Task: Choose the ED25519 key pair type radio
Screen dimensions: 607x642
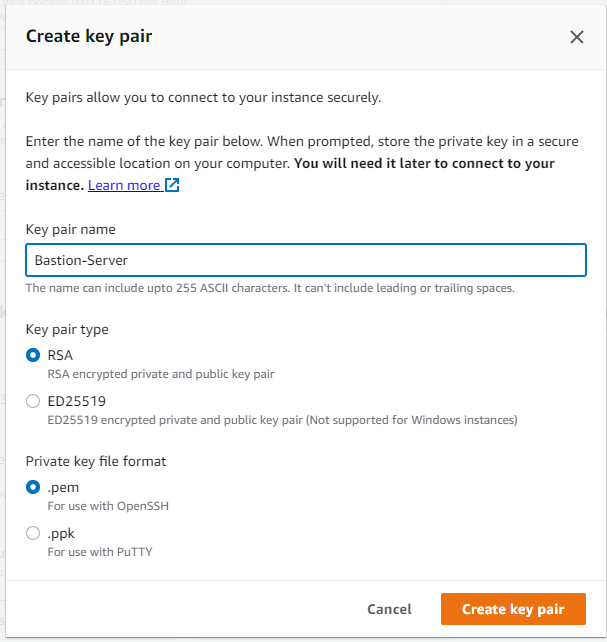Action: [x=33, y=401]
